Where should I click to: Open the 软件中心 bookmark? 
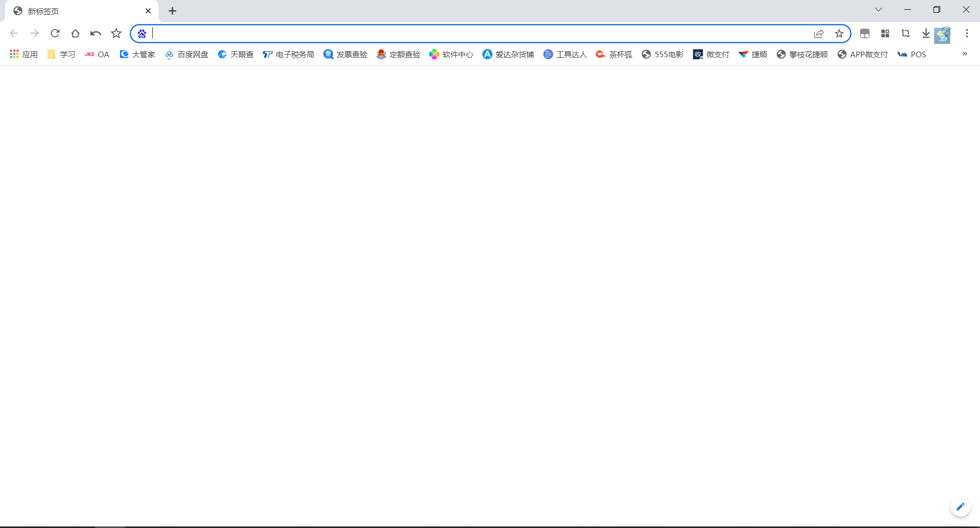point(452,54)
